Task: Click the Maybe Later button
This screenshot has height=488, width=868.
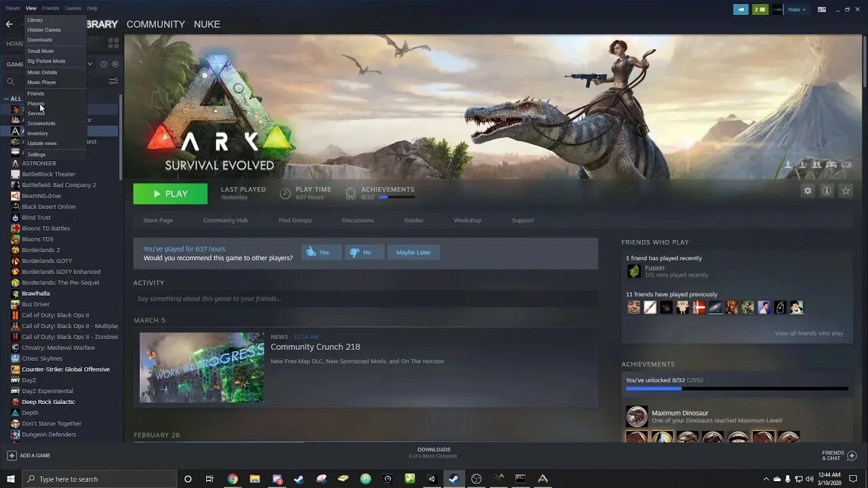Action: (413, 252)
